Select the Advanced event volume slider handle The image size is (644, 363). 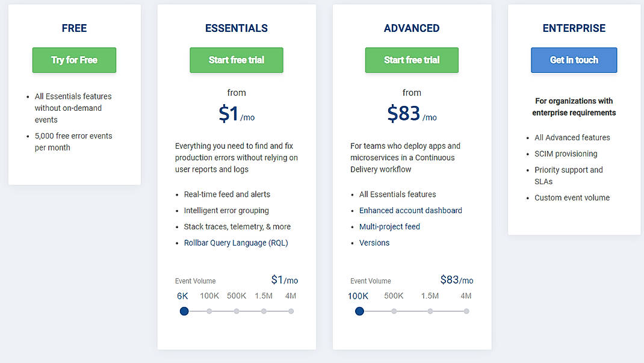359,311
